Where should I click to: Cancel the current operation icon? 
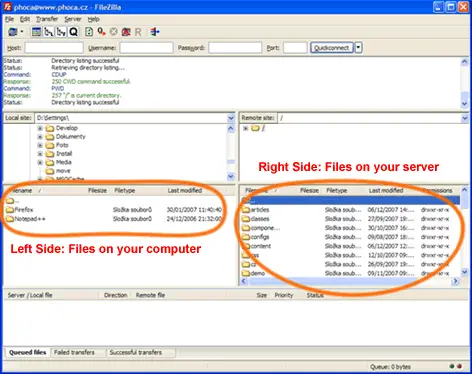pos(114,32)
